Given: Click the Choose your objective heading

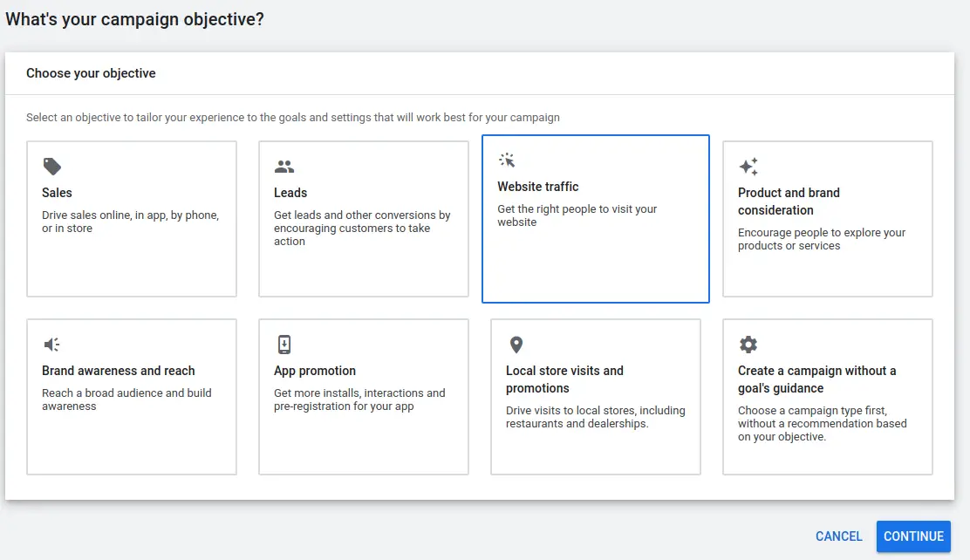Looking at the screenshot, I should 91,73.
